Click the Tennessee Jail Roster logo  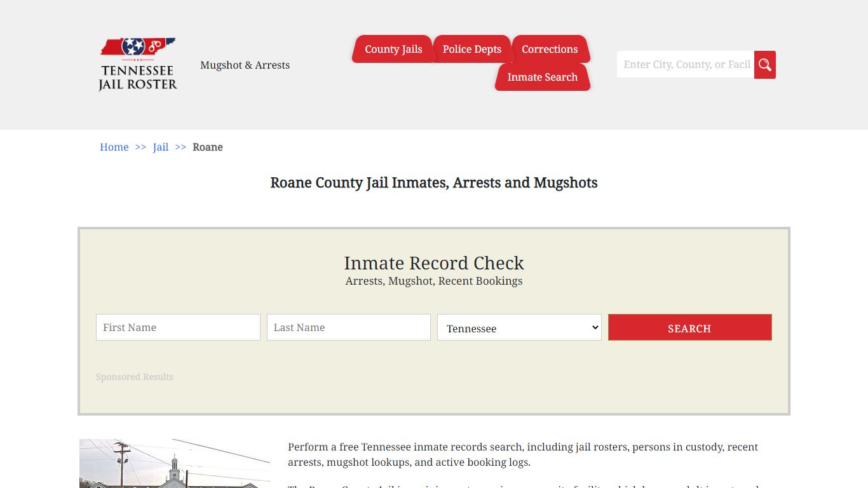click(x=137, y=63)
